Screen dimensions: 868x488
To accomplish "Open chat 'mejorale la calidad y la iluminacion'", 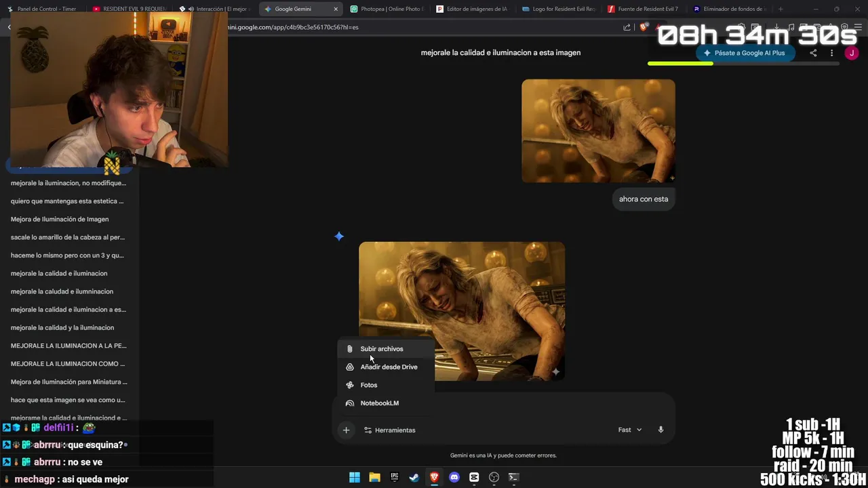I will click(x=62, y=327).
